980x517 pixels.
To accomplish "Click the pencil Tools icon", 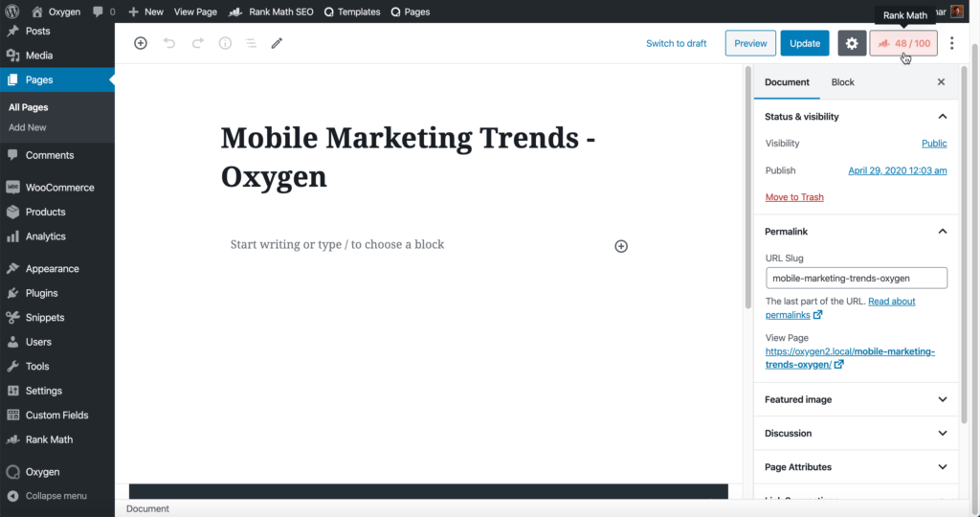I will (277, 43).
